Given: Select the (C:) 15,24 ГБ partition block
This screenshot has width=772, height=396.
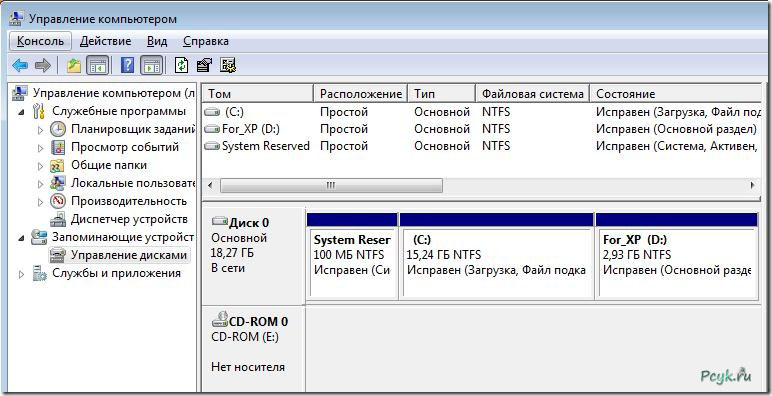Looking at the screenshot, I should point(496,256).
